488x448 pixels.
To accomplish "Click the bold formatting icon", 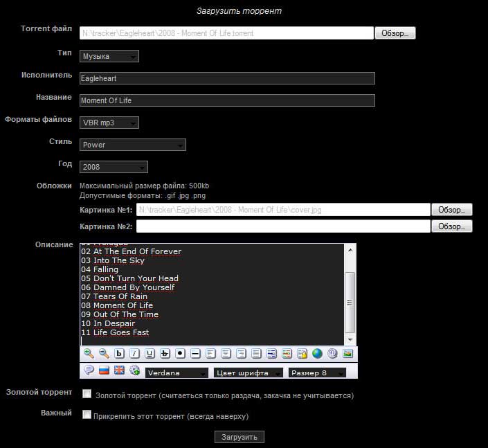I will point(119,354).
